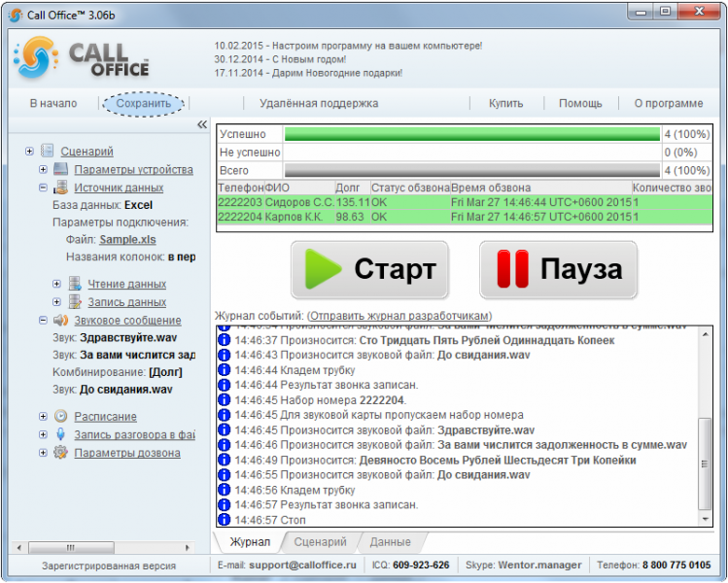Click info icon of the 14:46:56 Кладем трубку entry
Screen dimensions: 728x583
(x=224, y=490)
